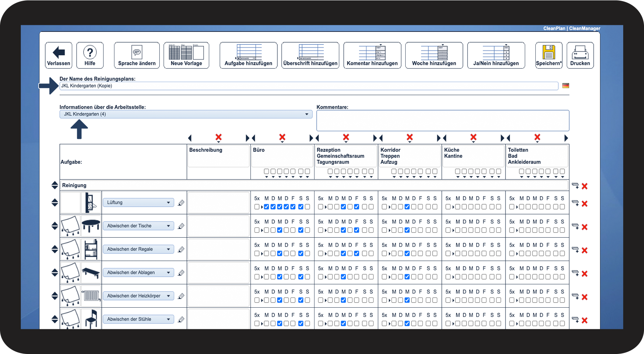Screen dimensions: 644x354
Task: Check first header checkbox under Büro column
Action: click(x=266, y=171)
